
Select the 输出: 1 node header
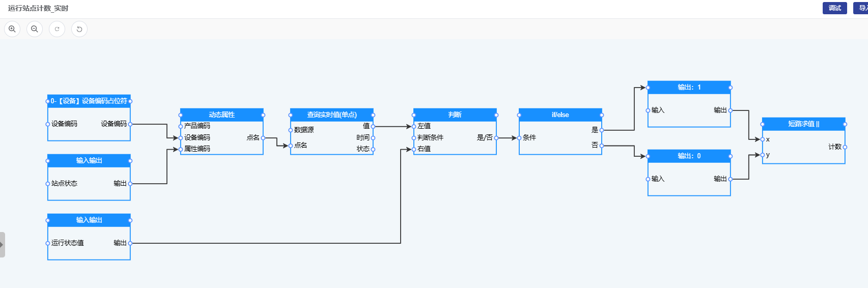[x=689, y=88]
